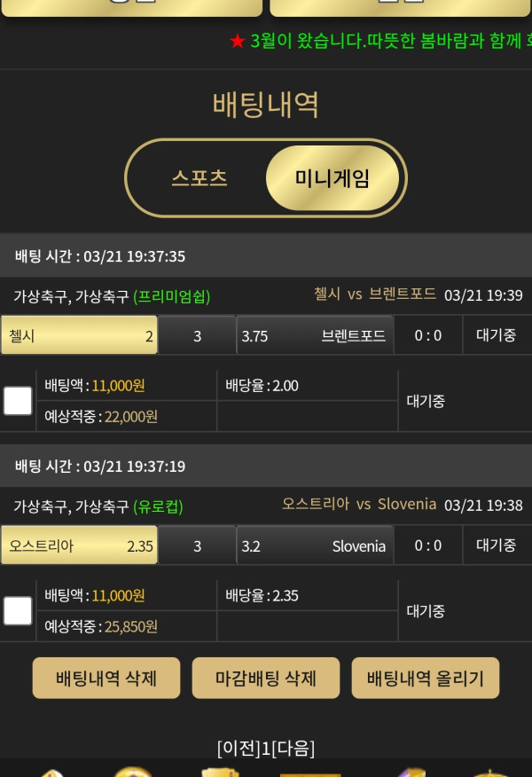The width and height of the screenshot is (532, 777).
Task: Click the 마감배팅 삭제 button
Action: click(x=266, y=678)
